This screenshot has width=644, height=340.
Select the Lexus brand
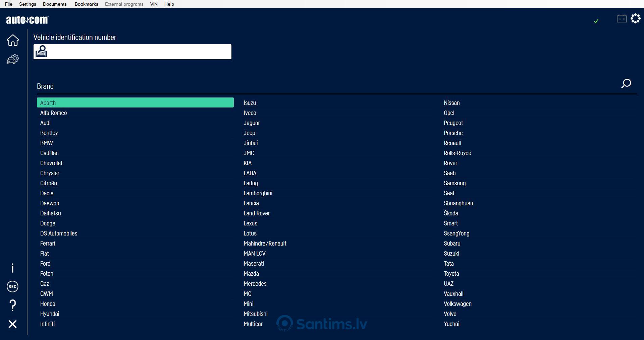[x=250, y=223]
